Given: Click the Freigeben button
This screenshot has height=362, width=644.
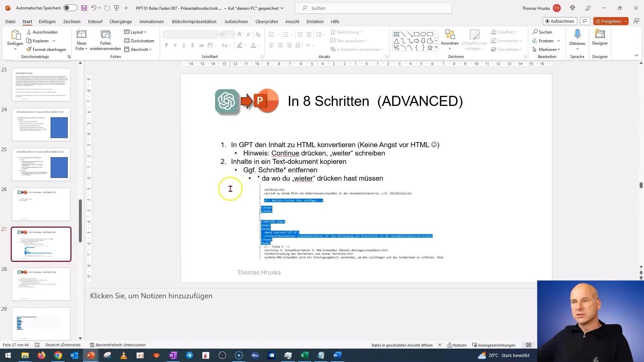Looking at the screenshot, I should pyautogui.click(x=608, y=21).
